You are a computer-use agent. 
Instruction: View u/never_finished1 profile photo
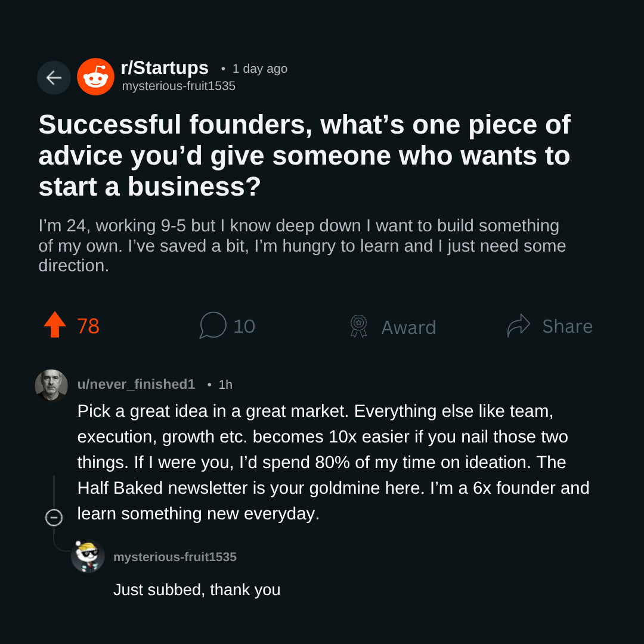[51, 385]
